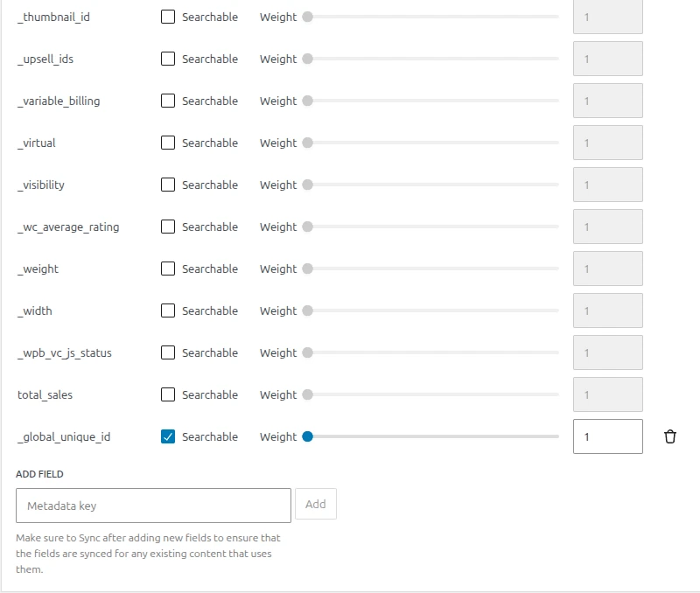Enable Searchable for _virtual
This screenshot has width=700, height=593.
tap(168, 143)
